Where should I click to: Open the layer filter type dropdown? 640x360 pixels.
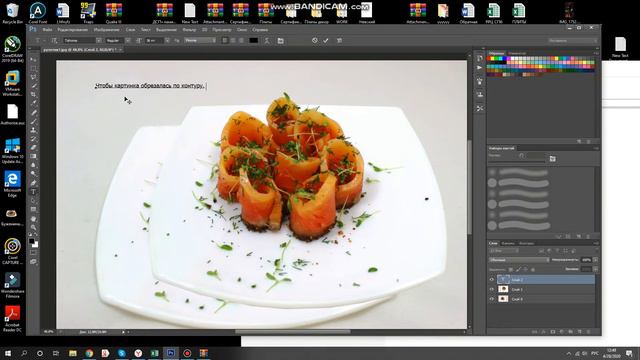[x=504, y=250]
